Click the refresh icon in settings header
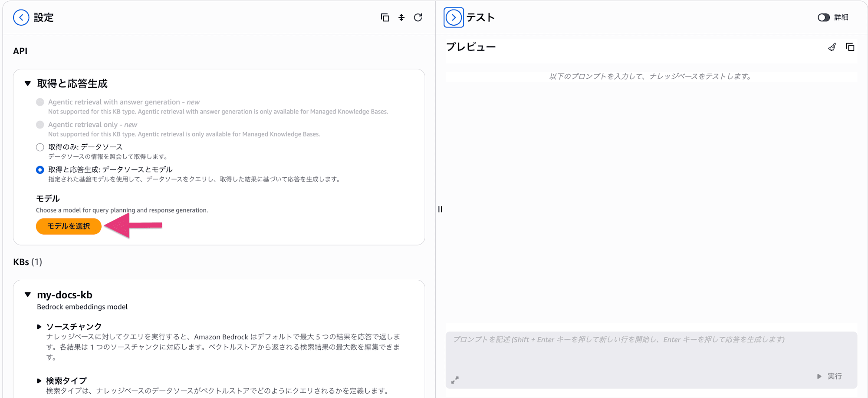 [418, 17]
